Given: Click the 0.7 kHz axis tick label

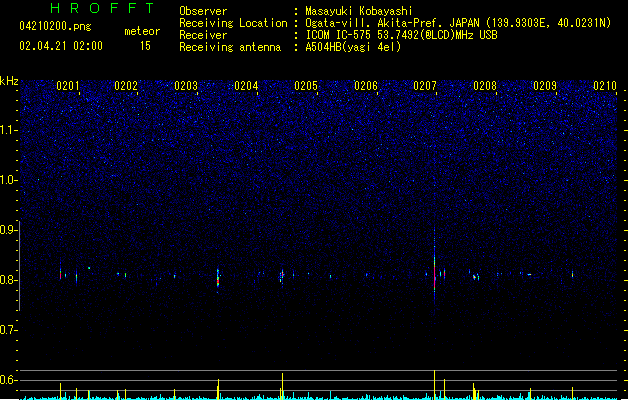Looking at the screenshot, I should tap(8, 330).
